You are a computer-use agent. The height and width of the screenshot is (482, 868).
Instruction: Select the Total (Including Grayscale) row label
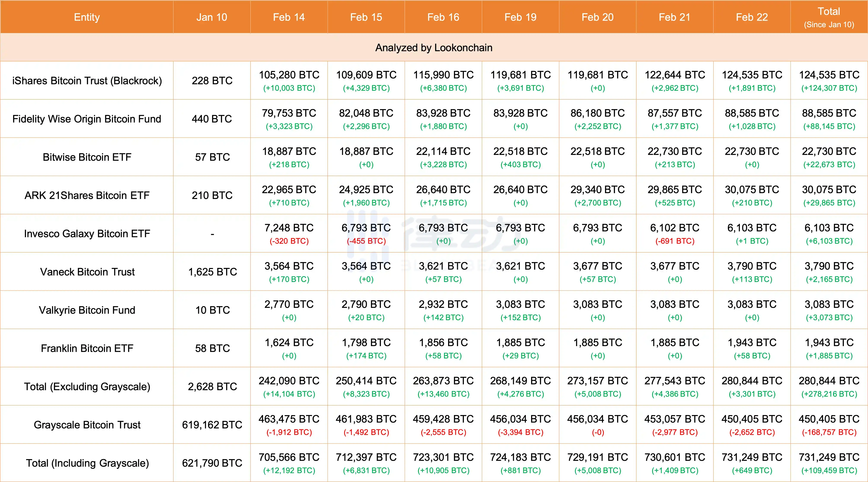pos(87,463)
